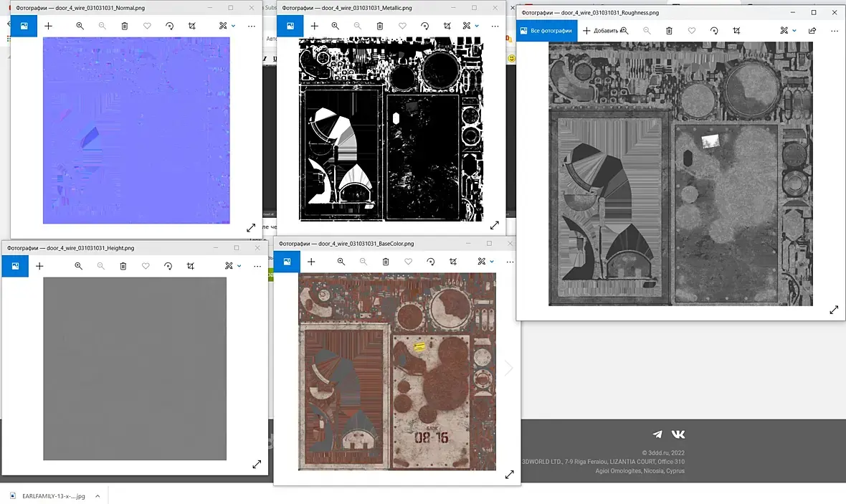846x504 pixels.
Task: Click add-to plus in BaseColor.png window
Action: [x=311, y=262]
